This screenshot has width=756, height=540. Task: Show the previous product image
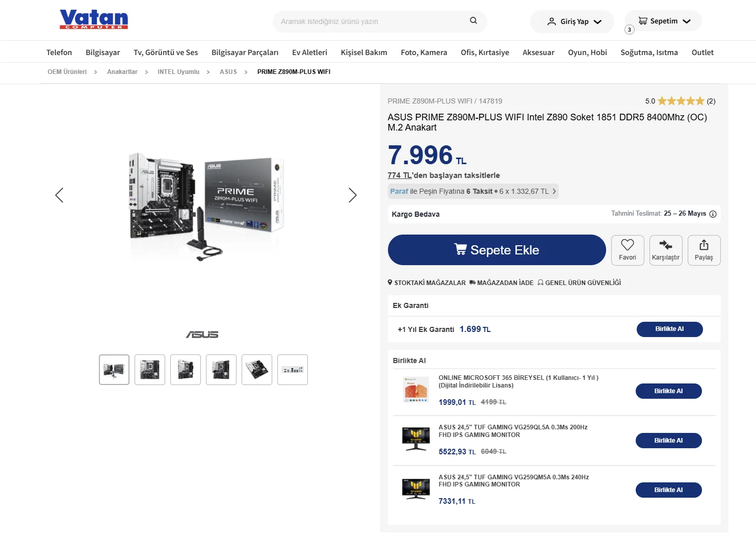pyautogui.click(x=59, y=195)
